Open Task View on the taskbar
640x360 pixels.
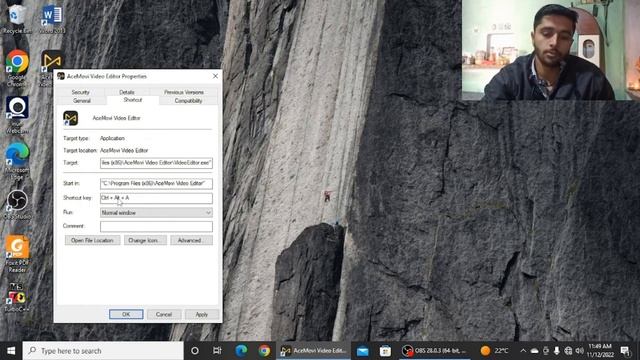(217, 351)
